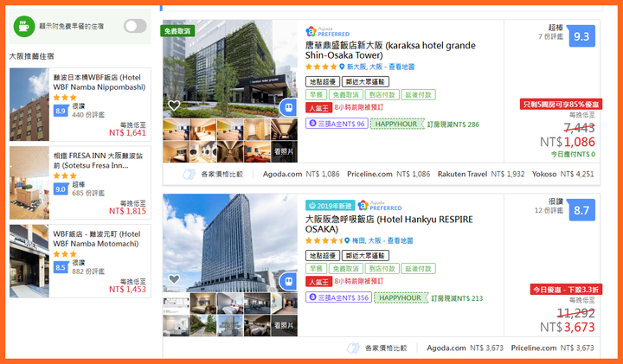Viewport: 623px width, 364px height.
Task: Click 回饋A金NT$ 356 cashback badge
Action: tap(338, 297)
